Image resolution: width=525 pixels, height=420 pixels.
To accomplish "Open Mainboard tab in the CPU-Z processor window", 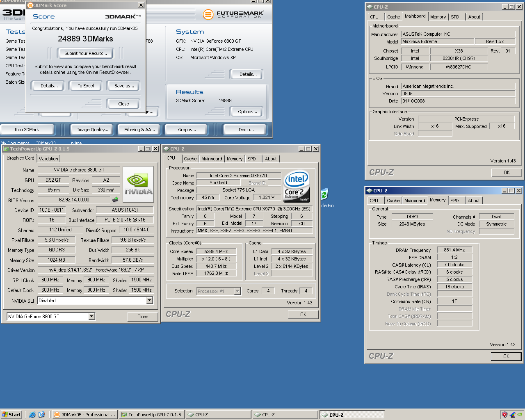I will [x=212, y=159].
